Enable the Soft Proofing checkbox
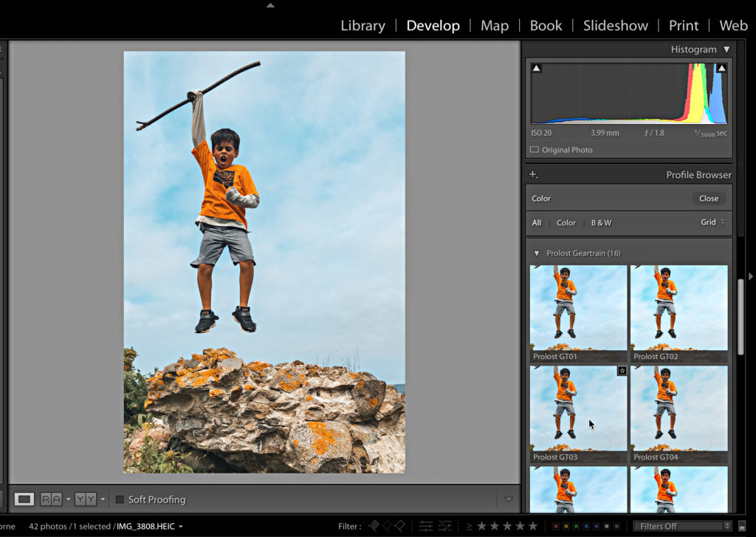This screenshot has width=756, height=537. pyautogui.click(x=120, y=499)
